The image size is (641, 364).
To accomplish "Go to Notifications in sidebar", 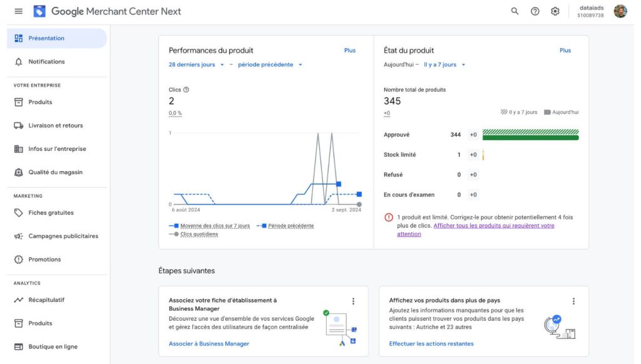I will (x=57, y=62).
